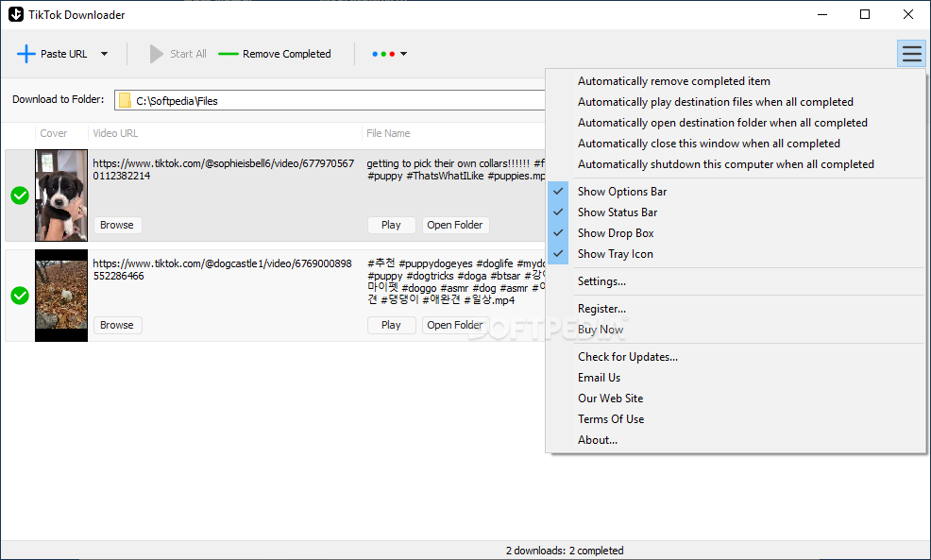Image resolution: width=931 pixels, height=560 pixels.
Task: Uncheck Show Status Bar
Action: (x=736, y=212)
